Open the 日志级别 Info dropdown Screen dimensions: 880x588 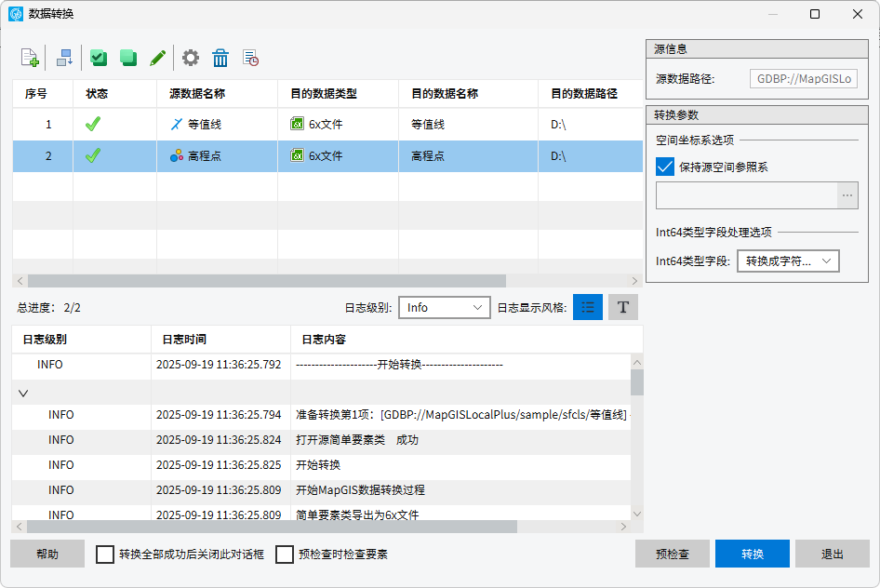click(444, 307)
